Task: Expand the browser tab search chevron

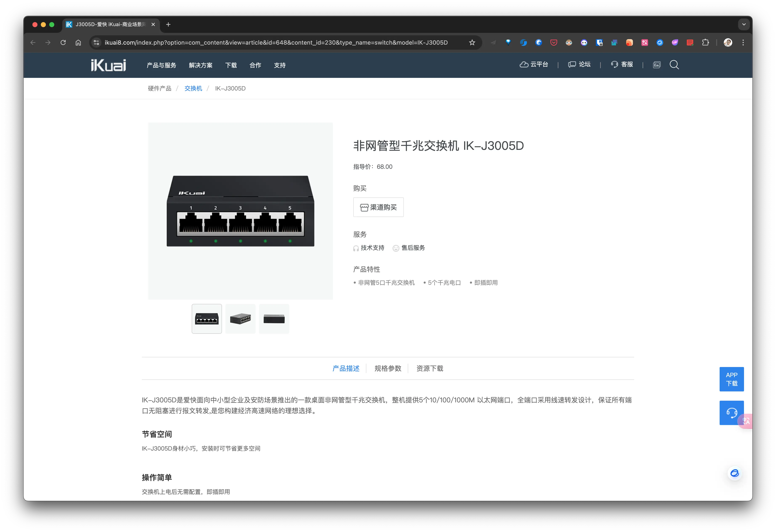Action: tap(744, 24)
